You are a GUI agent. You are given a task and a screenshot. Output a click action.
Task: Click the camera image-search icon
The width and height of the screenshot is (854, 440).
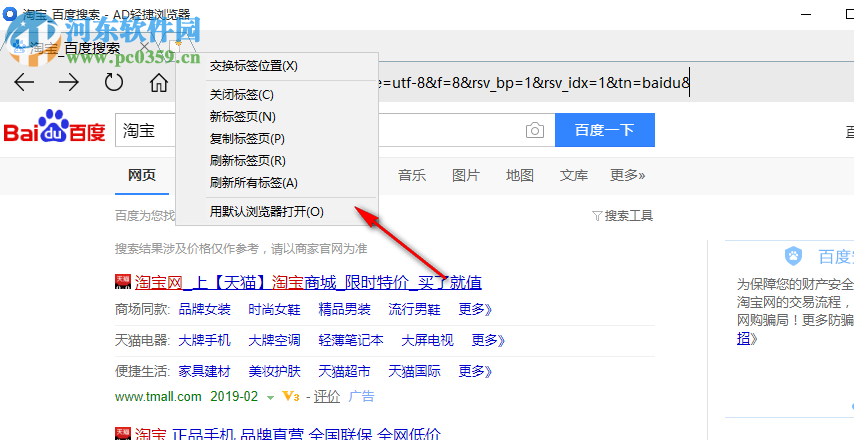click(x=535, y=131)
